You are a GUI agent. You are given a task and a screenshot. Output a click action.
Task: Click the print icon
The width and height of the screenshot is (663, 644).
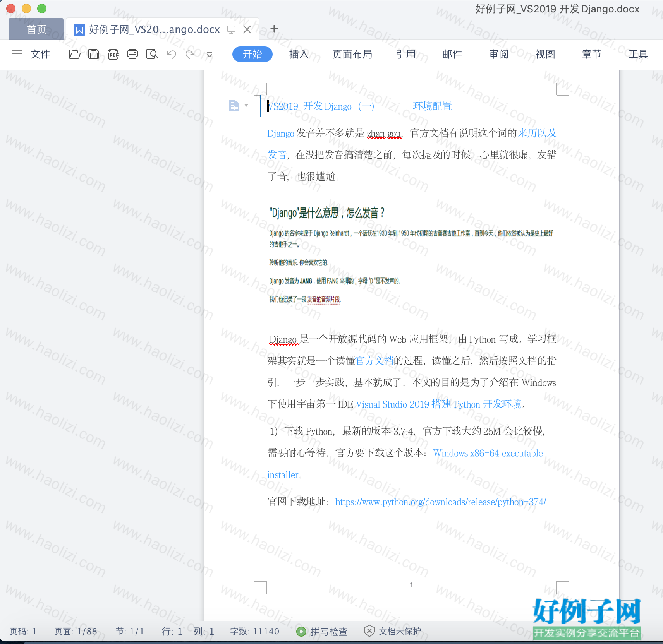point(132,54)
